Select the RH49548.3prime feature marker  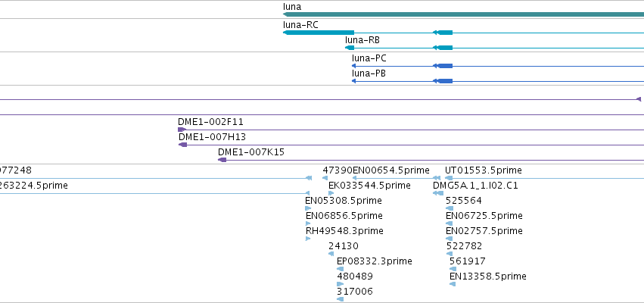click(308, 239)
